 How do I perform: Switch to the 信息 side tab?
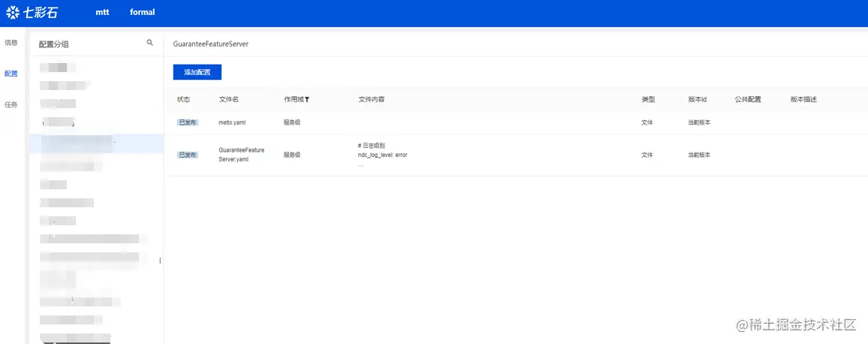point(11,43)
